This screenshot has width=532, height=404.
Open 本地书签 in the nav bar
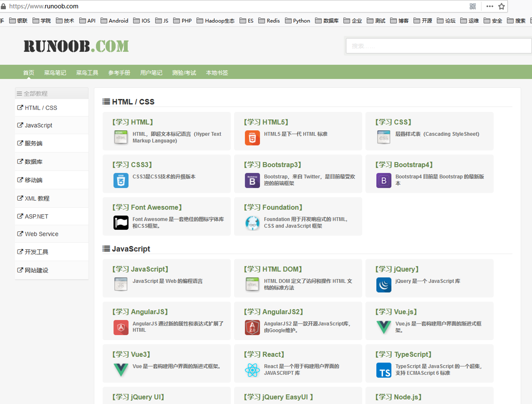click(217, 73)
